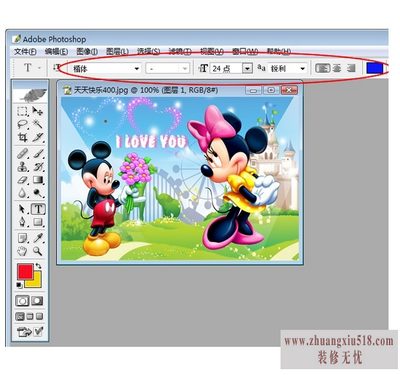Select the Rectangular Marquee tool
The height and width of the screenshot is (375, 400).
[22, 111]
